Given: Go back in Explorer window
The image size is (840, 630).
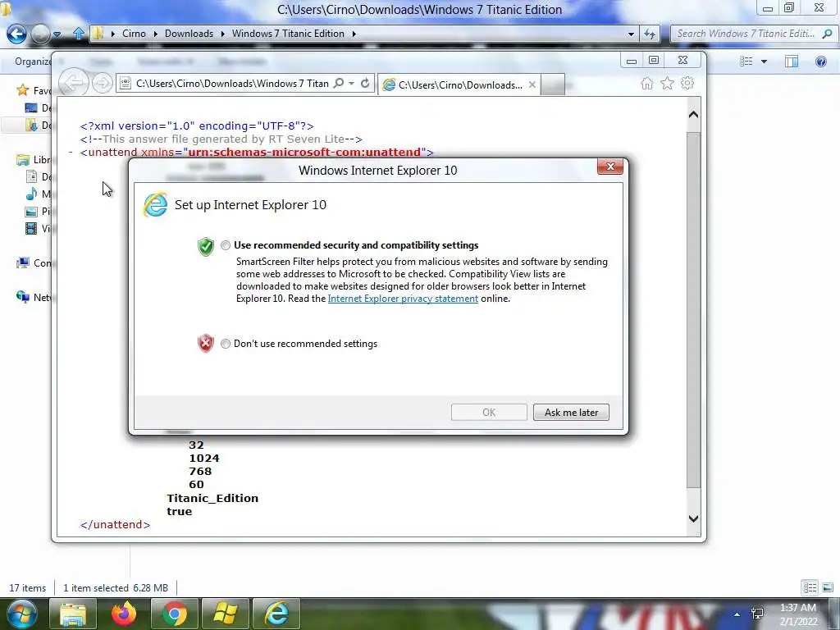Looking at the screenshot, I should 16,34.
